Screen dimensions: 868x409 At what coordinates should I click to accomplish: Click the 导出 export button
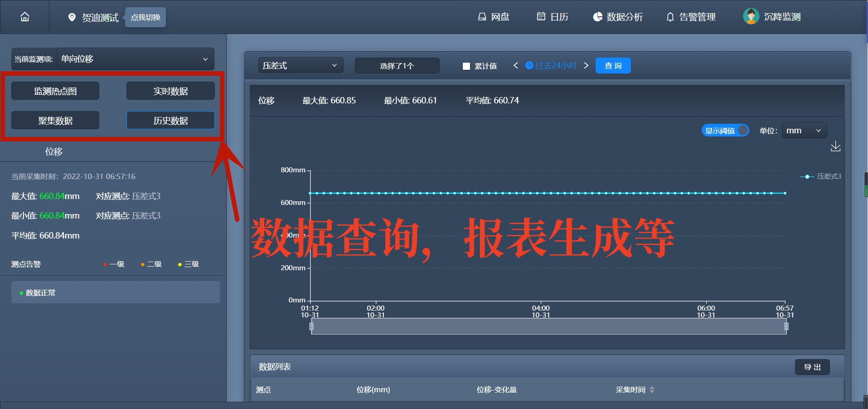click(x=812, y=367)
